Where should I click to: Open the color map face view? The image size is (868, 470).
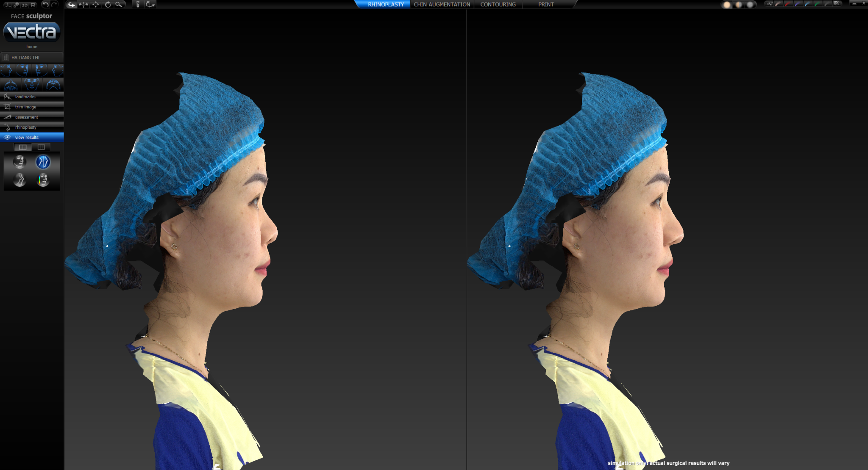click(x=43, y=180)
